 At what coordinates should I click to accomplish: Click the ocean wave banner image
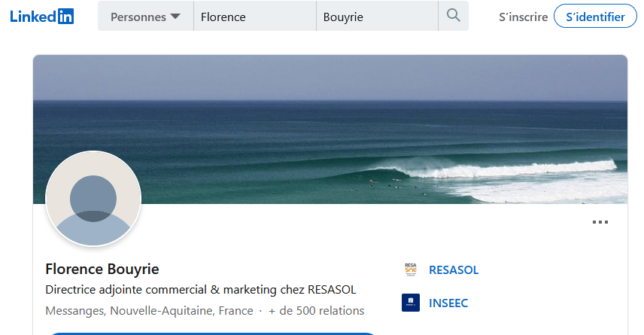pos(376,120)
